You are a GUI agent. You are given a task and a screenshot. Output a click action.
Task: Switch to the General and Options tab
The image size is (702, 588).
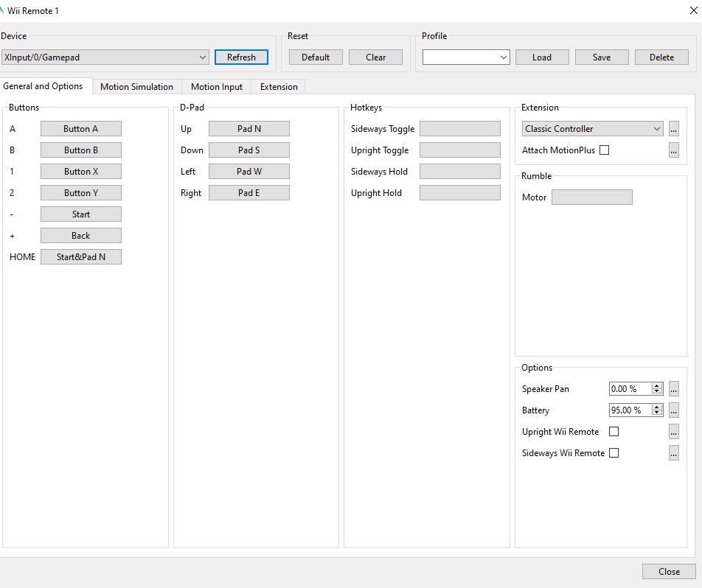[x=43, y=86]
